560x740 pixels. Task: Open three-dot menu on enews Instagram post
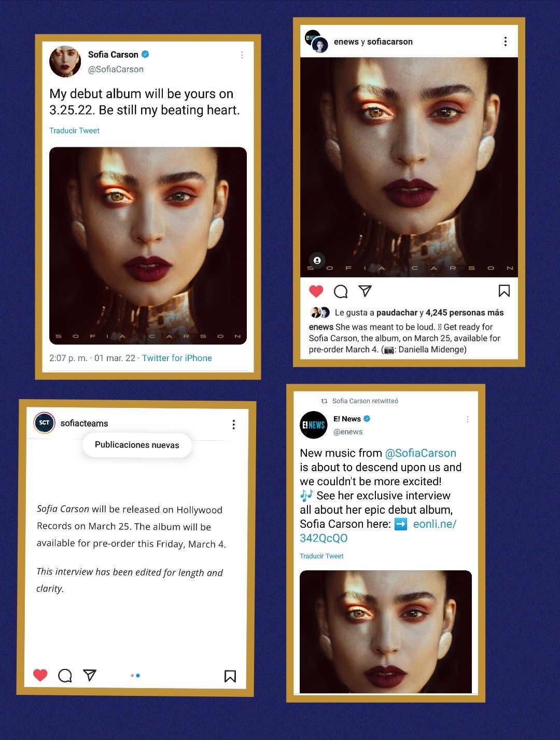point(506,42)
